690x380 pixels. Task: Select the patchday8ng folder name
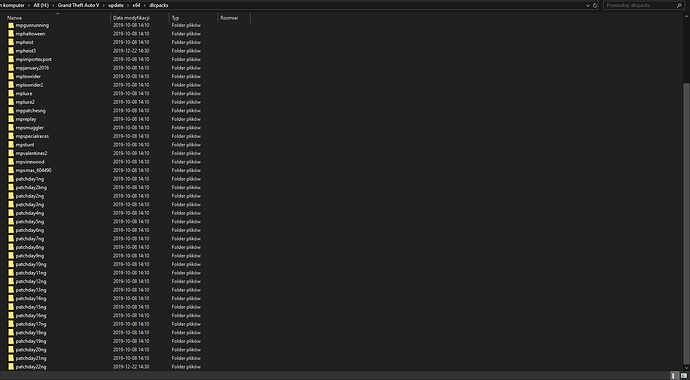pos(29,247)
